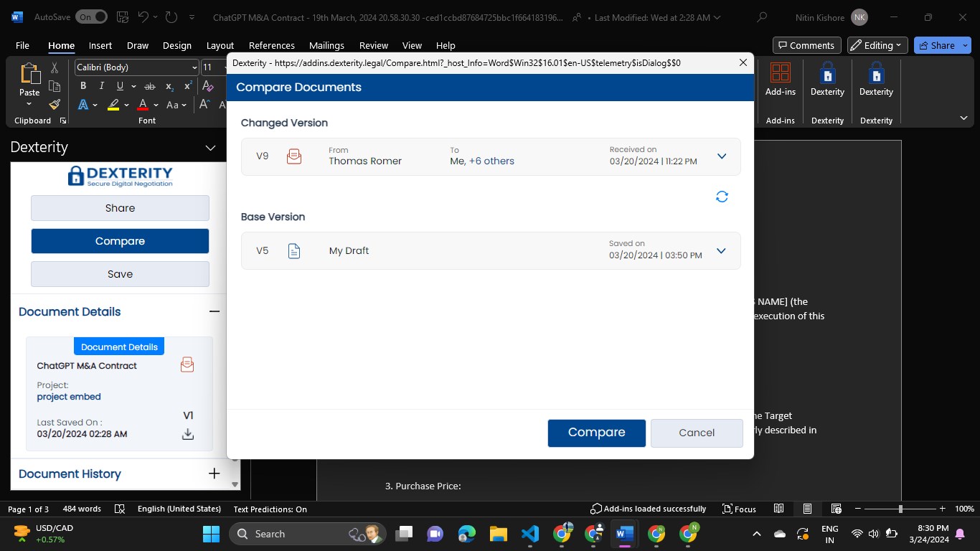Expand the Document History section

coord(214,474)
